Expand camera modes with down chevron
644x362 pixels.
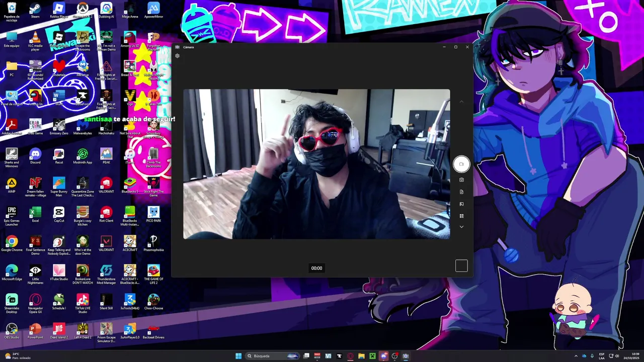461,227
